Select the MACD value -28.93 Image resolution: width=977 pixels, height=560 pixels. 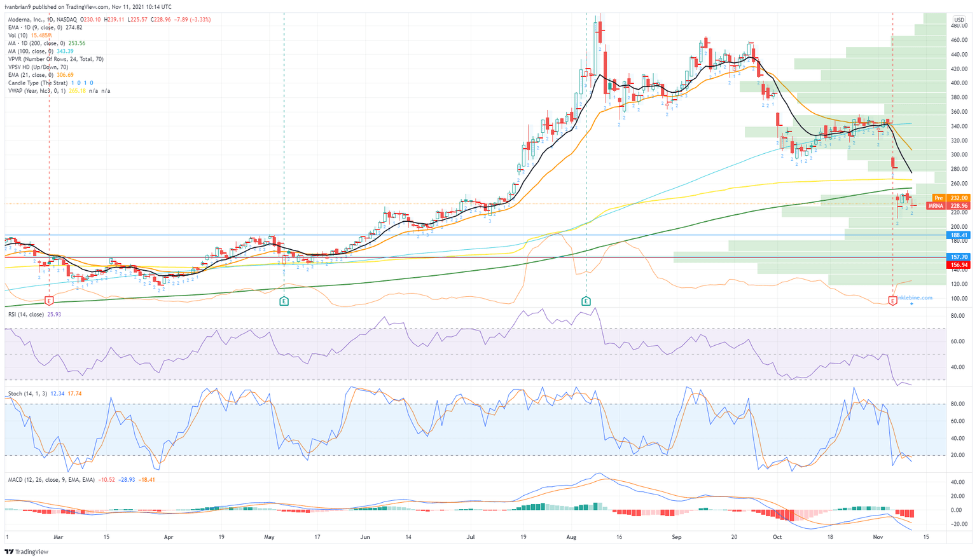coord(127,480)
